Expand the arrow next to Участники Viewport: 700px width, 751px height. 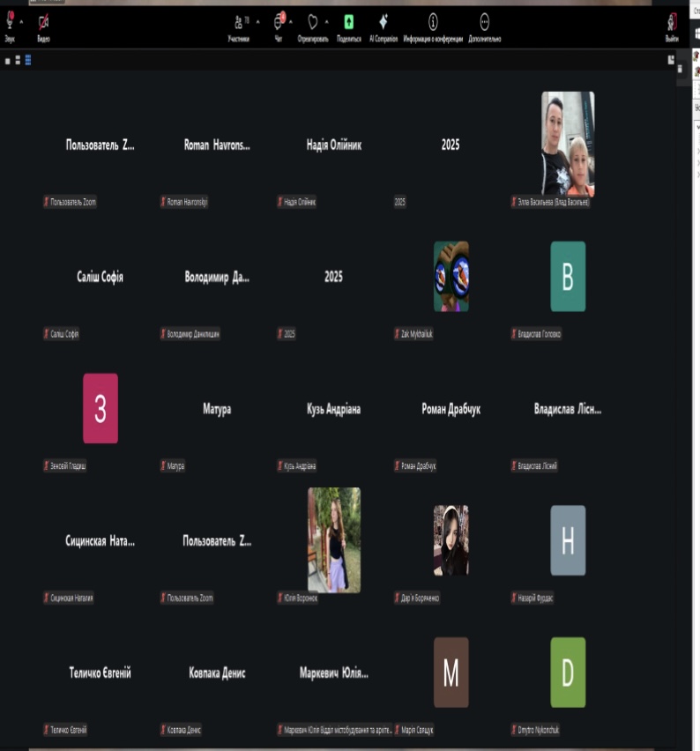257,20
